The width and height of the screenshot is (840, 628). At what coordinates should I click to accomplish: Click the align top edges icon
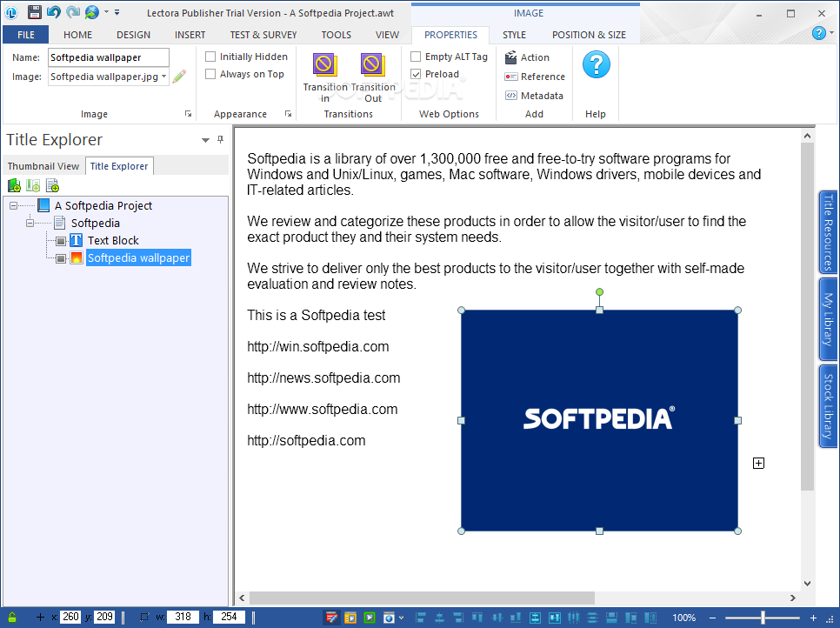477,618
